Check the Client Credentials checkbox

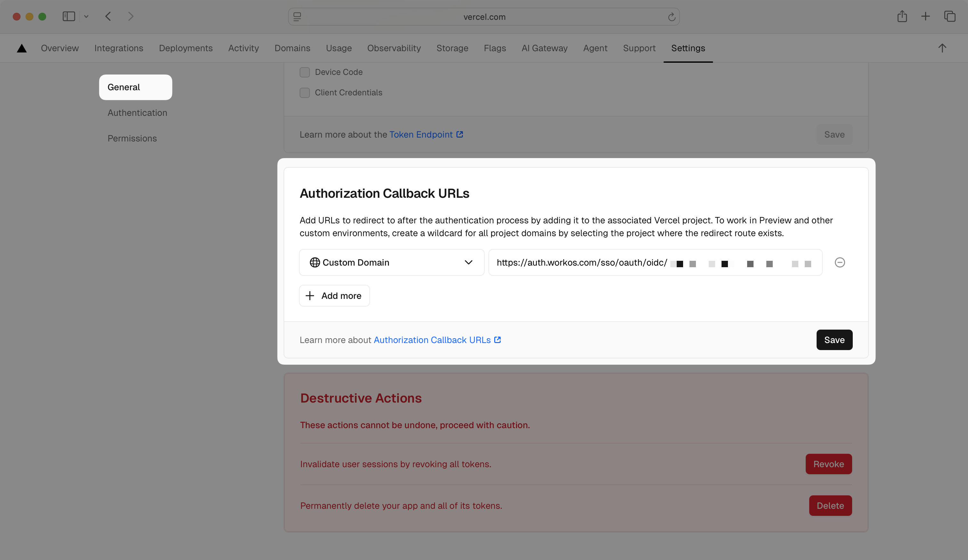tap(305, 92)
